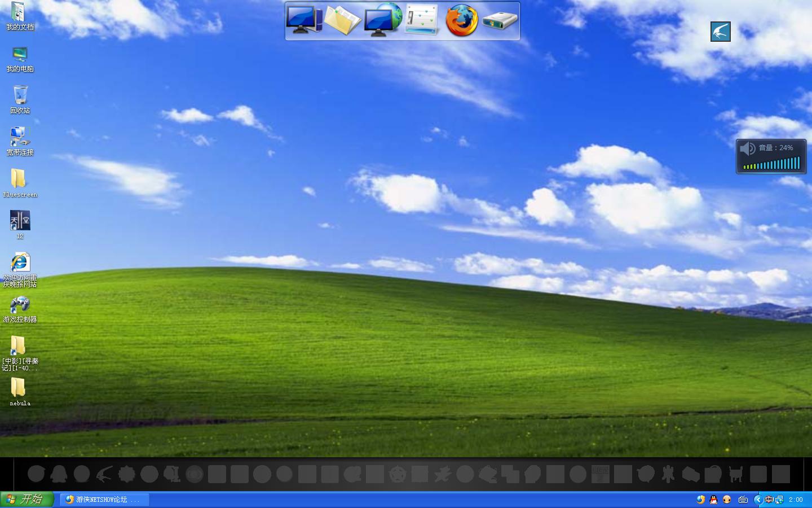Click the star-in-circle silhouette in bottom dock
Screen dimensions: 812x508
398,474
